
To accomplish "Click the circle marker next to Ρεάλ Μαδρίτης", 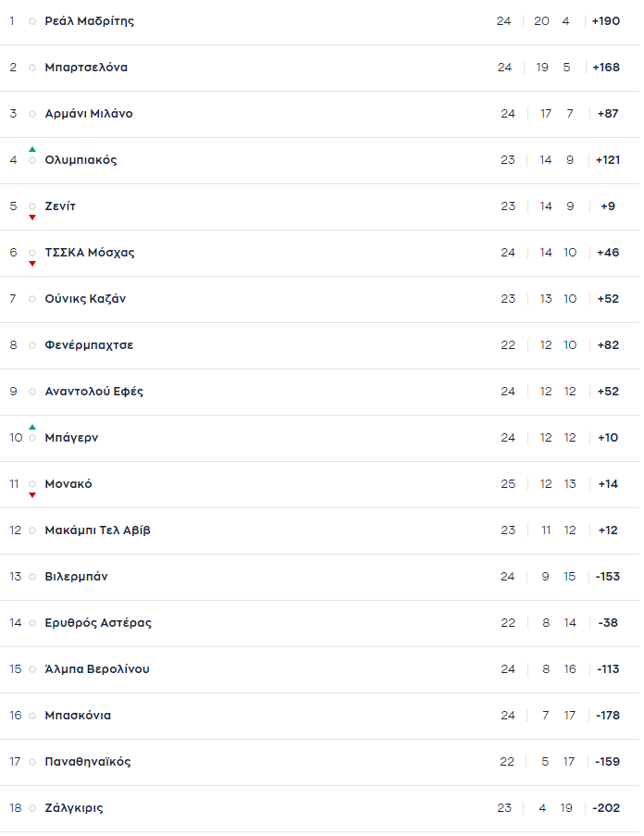I will (32, 21).
